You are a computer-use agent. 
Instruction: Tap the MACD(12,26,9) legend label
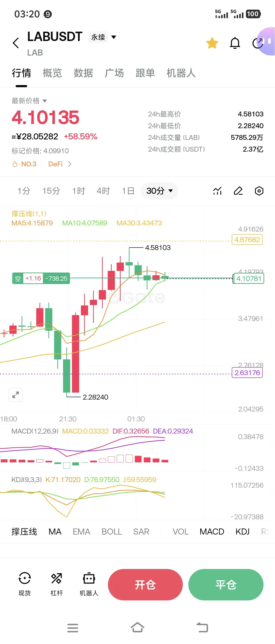pyautogui.click(x=35, y=431)
